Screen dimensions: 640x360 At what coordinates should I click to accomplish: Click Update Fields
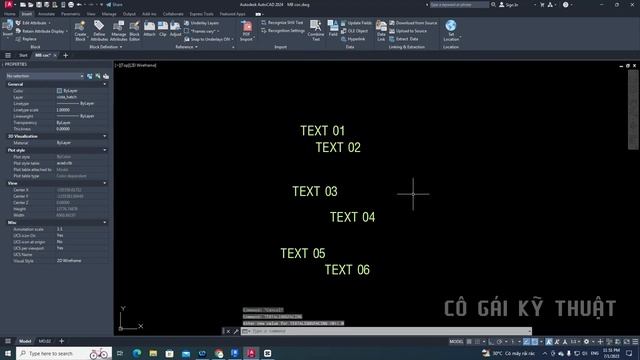point(356,23)
